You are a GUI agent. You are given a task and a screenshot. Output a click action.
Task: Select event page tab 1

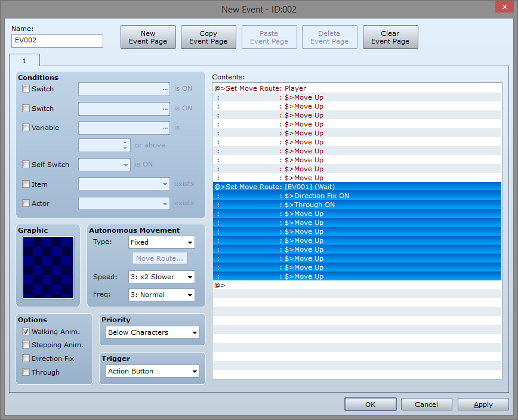click(24, 60)
